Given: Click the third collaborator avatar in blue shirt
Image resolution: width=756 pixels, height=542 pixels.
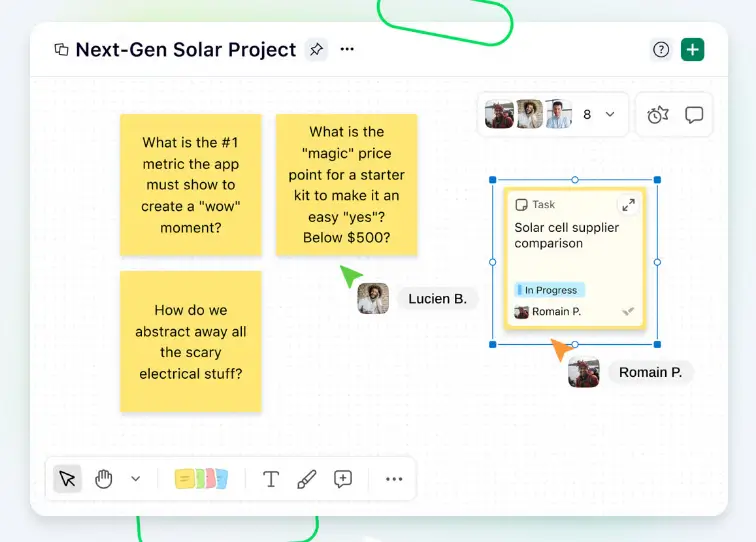Looking at the screenshot, I should click(558, 114).
